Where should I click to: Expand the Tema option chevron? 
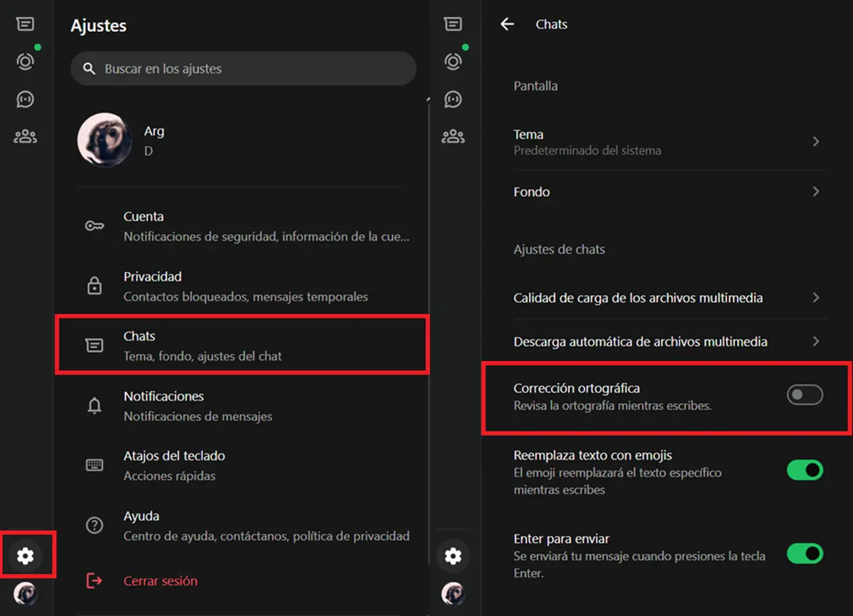[815, 141]
